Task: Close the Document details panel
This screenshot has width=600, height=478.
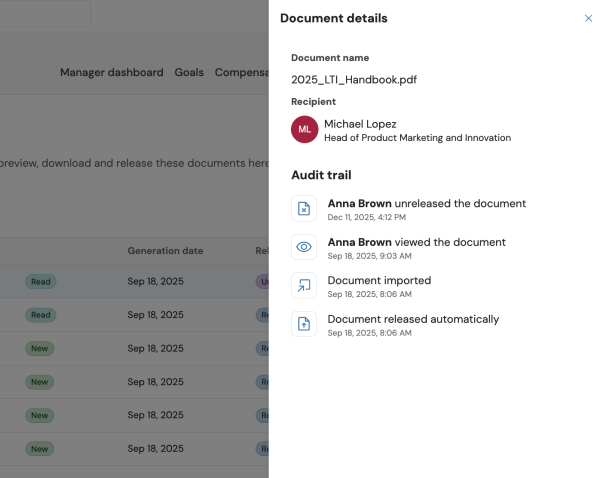Action: [588, 18]
